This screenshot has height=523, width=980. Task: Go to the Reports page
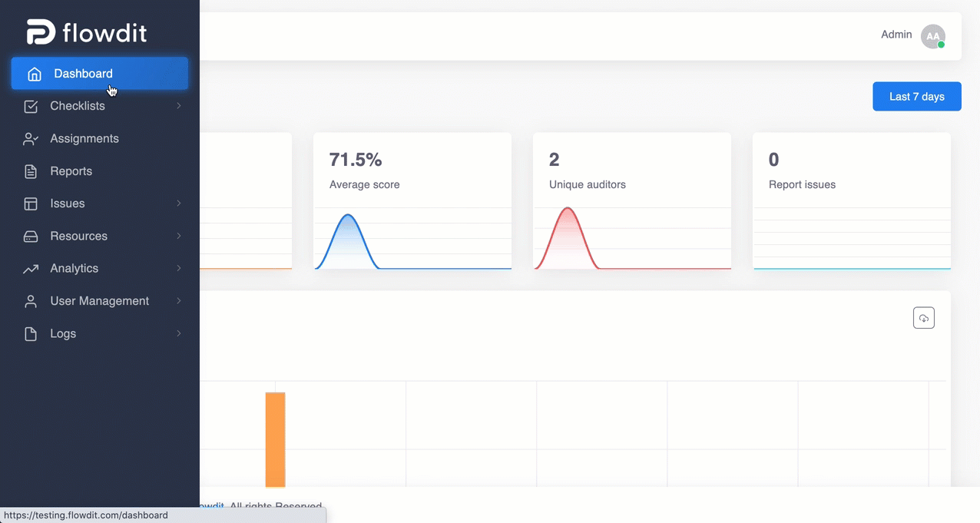click(x=100, y=171)
